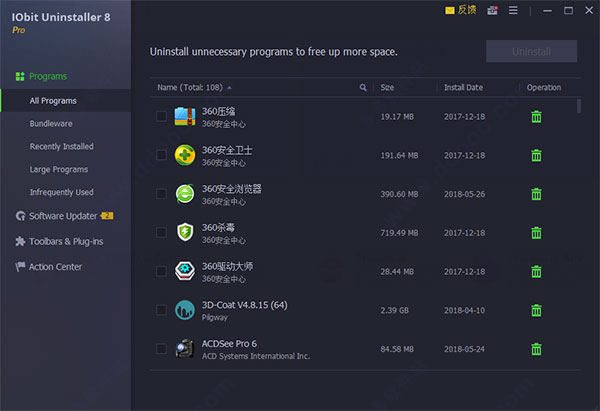Remove 360驱动大师 with its trash icon
This screenshot has width=600, height=411.
(536, 271)
